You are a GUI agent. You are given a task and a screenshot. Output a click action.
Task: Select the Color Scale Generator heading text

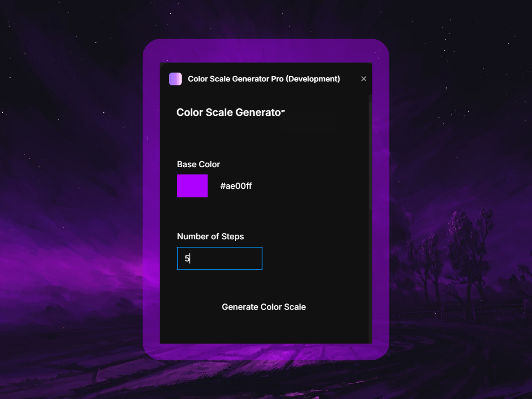pos(230,112)
